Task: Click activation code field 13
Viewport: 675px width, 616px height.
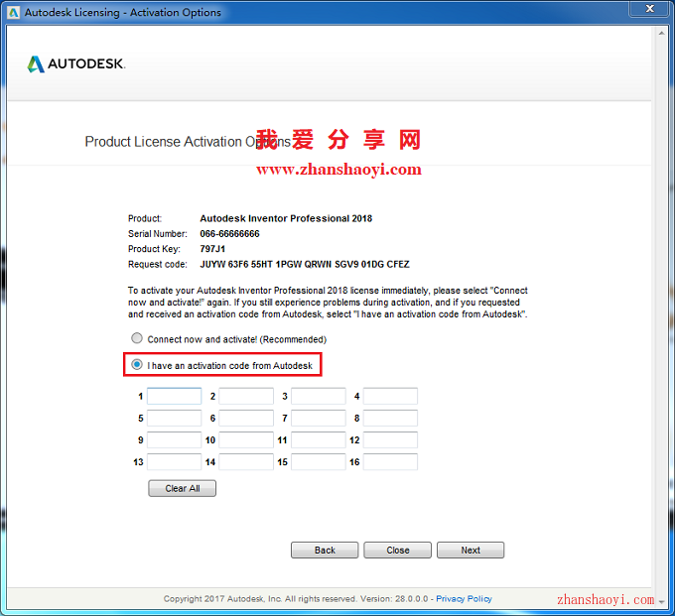Action: point(174,462)
